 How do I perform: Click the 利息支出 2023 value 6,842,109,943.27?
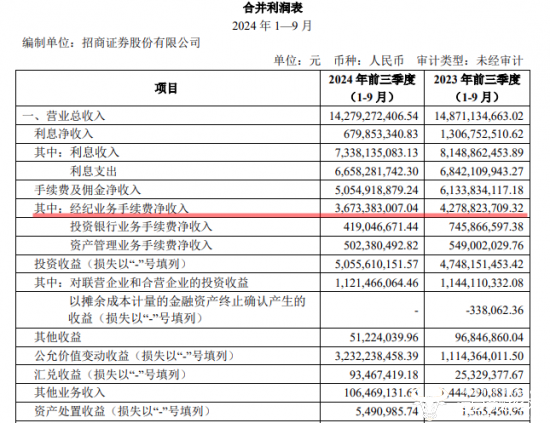point(482,171)
